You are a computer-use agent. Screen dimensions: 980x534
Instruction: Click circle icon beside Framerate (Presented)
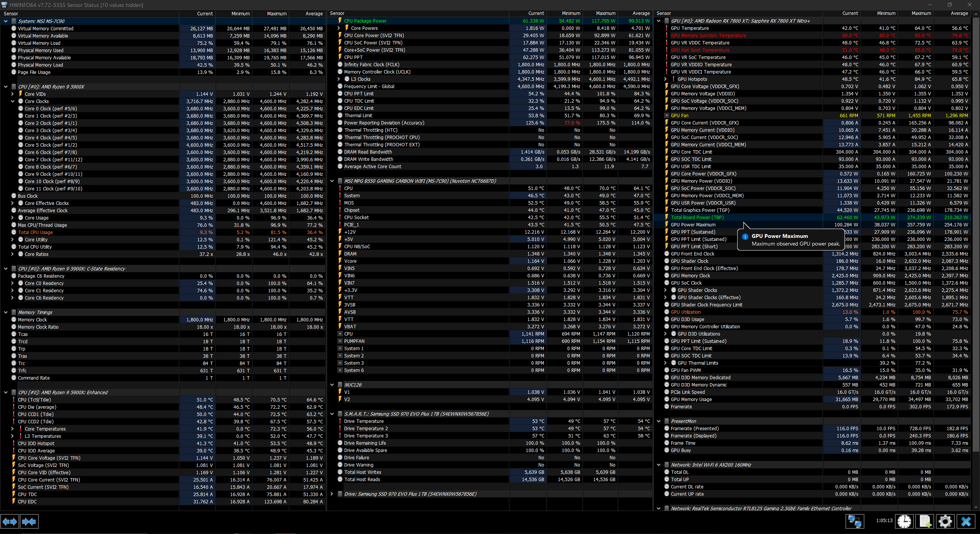point(667,428)
